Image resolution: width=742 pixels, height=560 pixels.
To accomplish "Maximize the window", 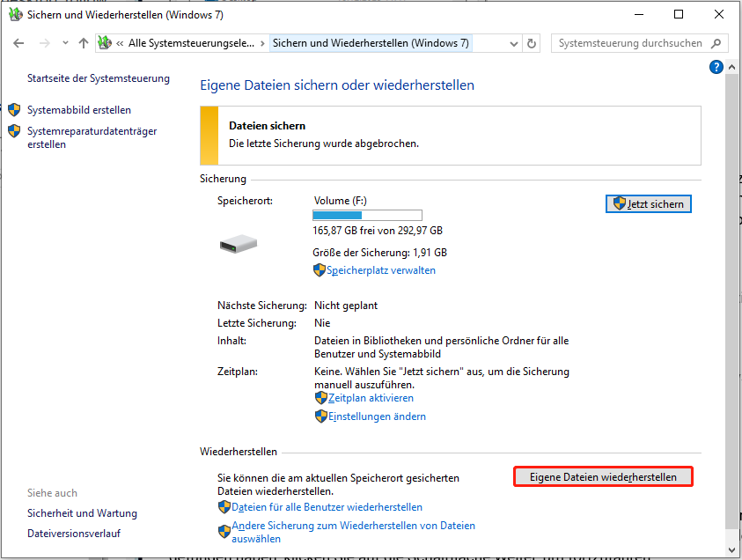I will click(679, 14).
